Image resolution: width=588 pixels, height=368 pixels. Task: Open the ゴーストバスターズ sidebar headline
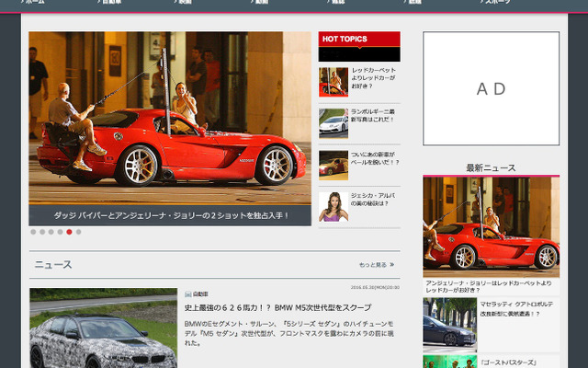click(509, 362)
